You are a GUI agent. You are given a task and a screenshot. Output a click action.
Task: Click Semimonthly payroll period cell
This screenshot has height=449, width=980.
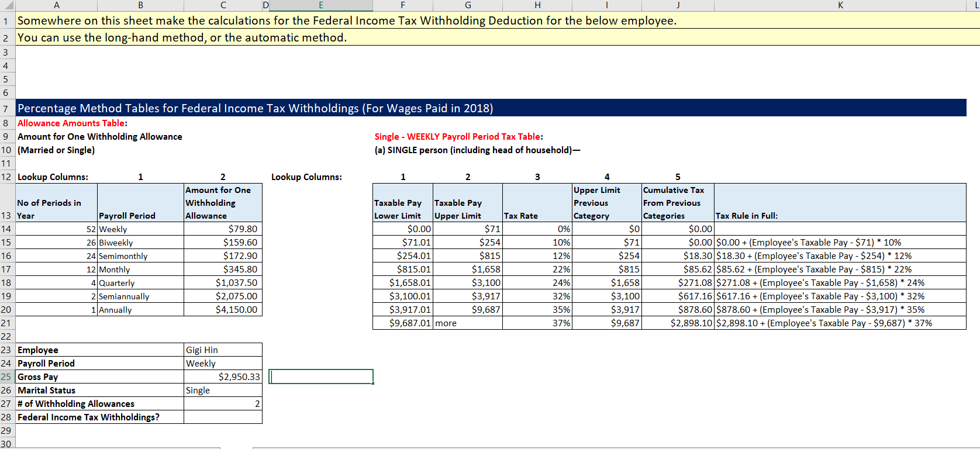pyautogui.click(x=140, y=255)
